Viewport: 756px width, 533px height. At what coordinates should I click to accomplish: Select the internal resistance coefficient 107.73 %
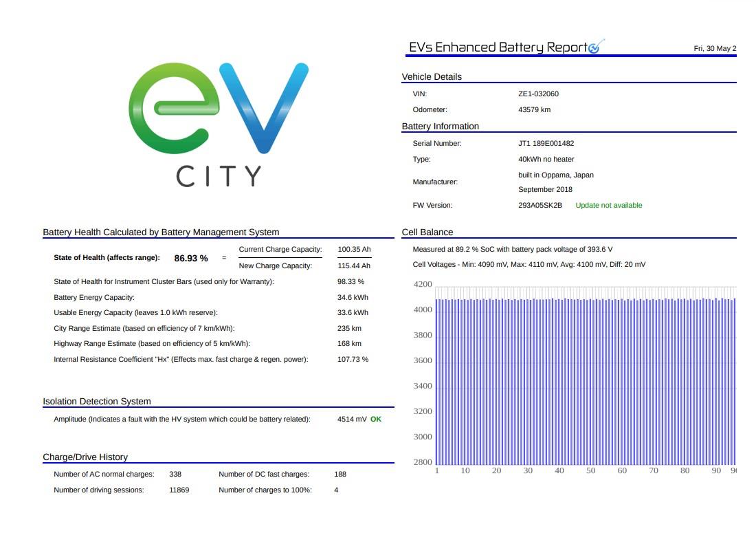[x=353, y=360]
